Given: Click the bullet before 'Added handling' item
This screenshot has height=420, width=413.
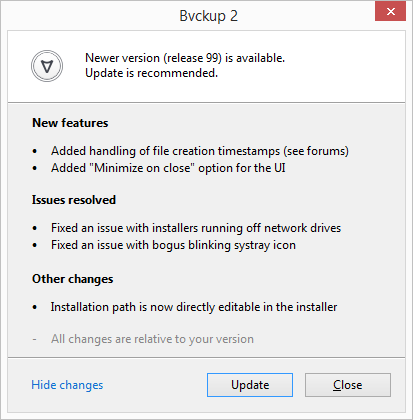Looking at the screenshot, I should tap(35, 152).
